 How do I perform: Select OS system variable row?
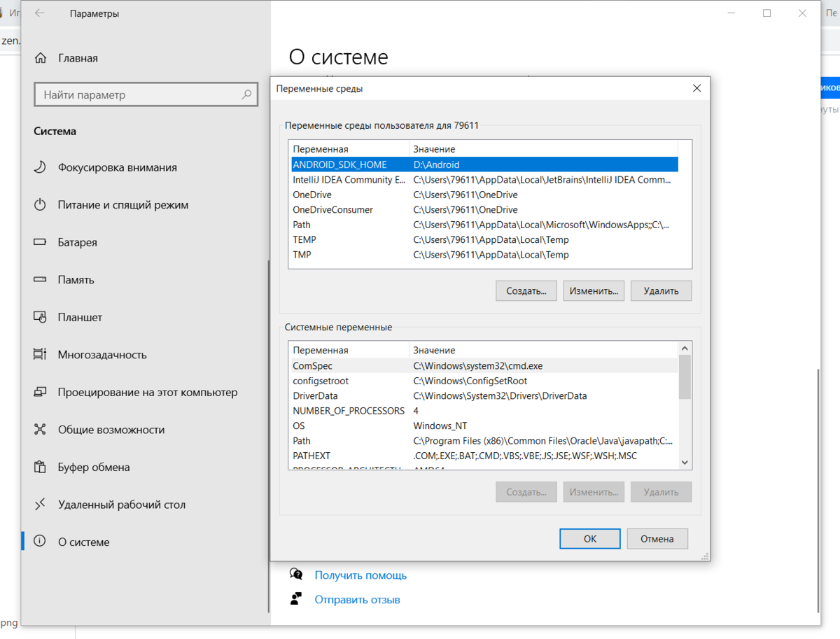tap(484, 426)
